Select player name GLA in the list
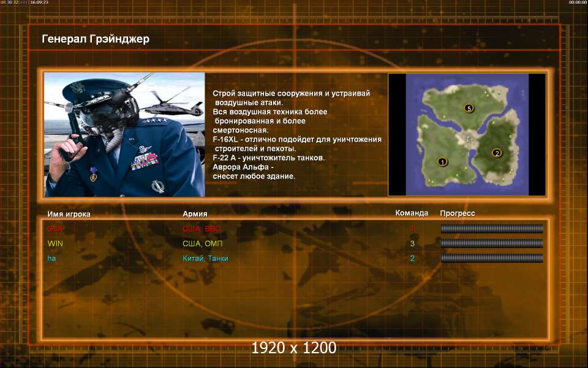The image size is (588, 368). coord(55,229)
